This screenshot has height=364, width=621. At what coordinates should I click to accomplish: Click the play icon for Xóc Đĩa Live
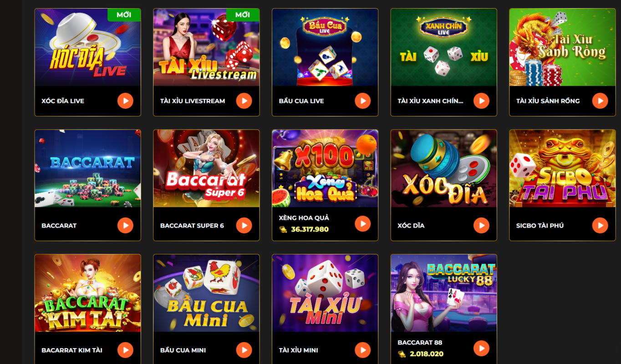(125, 101)
